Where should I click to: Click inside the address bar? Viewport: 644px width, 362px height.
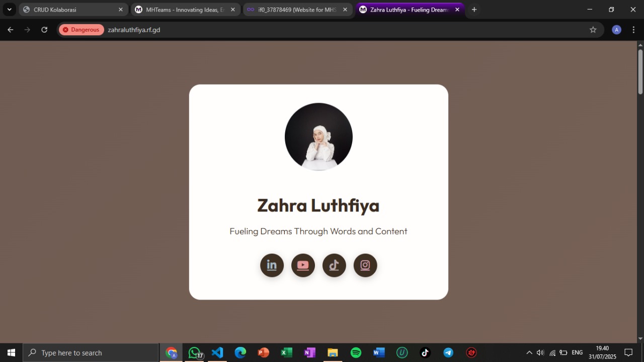(252, 30)
